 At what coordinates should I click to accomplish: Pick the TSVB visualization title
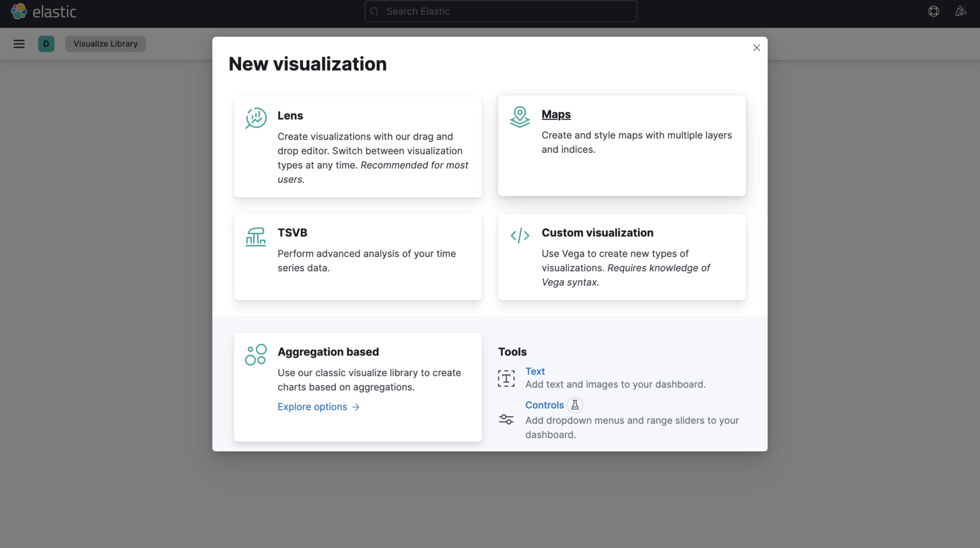pyautogui.click(x=292, y=233)
